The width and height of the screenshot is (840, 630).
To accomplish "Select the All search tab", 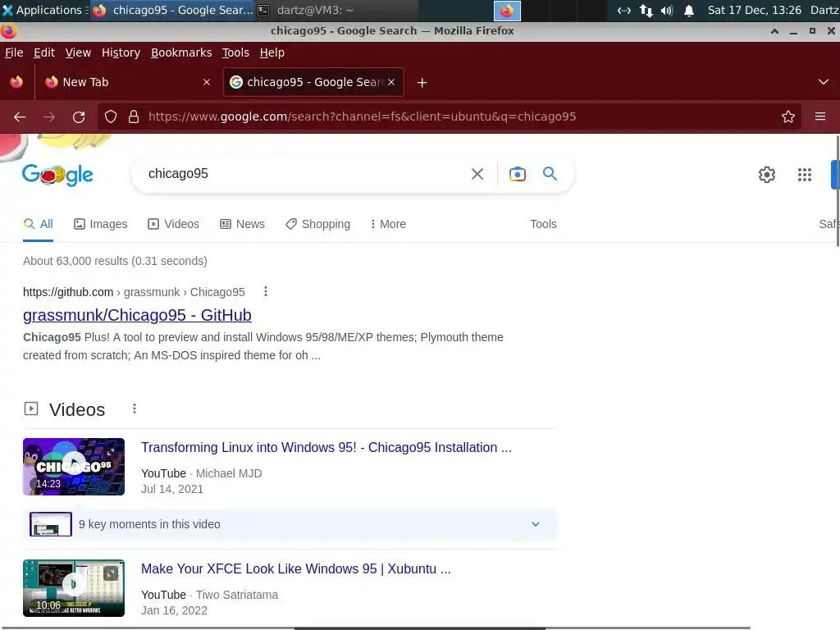I will [x=38, y=224].
